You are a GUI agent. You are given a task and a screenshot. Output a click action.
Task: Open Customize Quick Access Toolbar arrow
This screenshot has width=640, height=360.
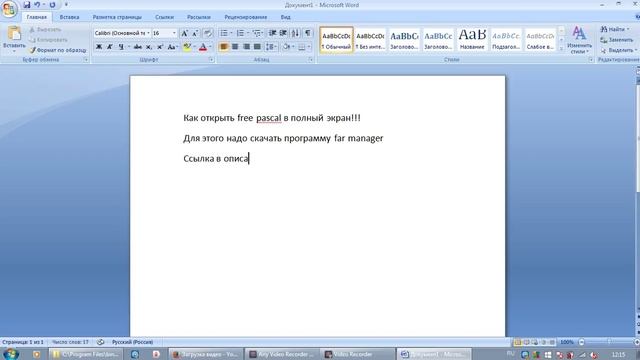[66, 5]
